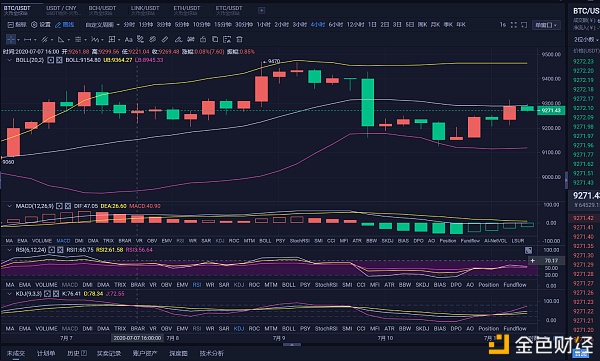
Task: Open MACD indicator settings icon
Action: (x=59, y=206)
